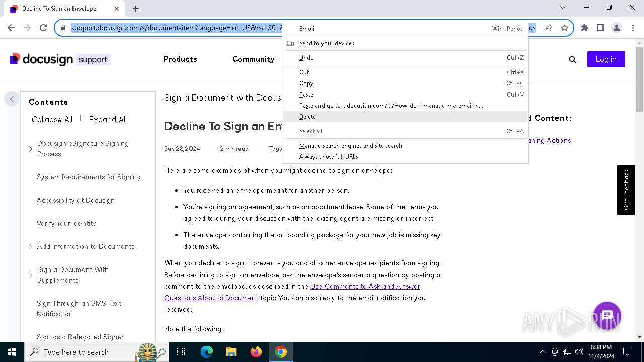Click the browser Forward arrow
Viewport: 644px width, 362px height.
pyautogui.click(x=27, y=28)
